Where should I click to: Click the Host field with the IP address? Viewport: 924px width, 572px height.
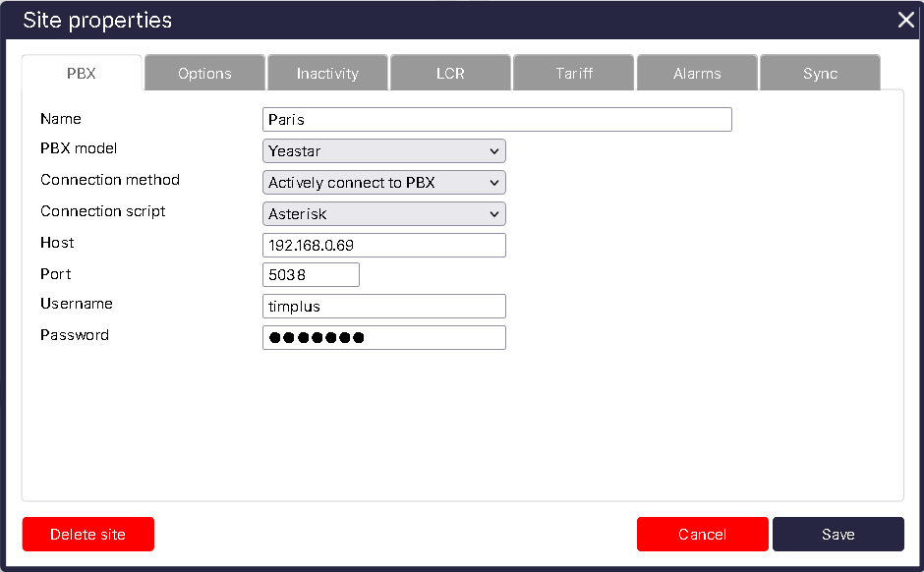point(382,245)
